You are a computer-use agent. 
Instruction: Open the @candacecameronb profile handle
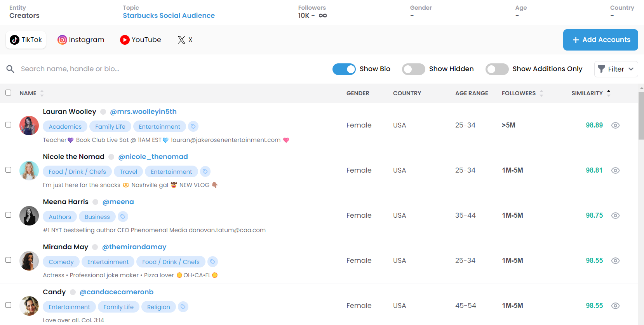click(x=117, y=292)
